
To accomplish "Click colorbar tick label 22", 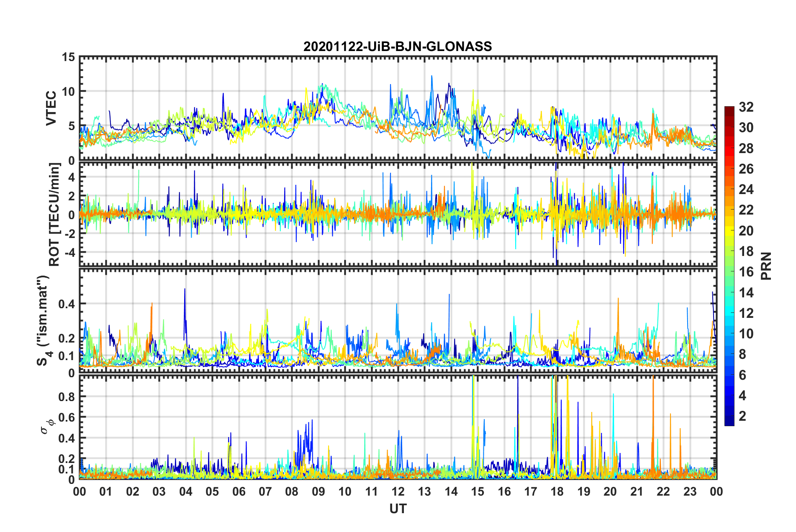I will click(x=746, y=210).
